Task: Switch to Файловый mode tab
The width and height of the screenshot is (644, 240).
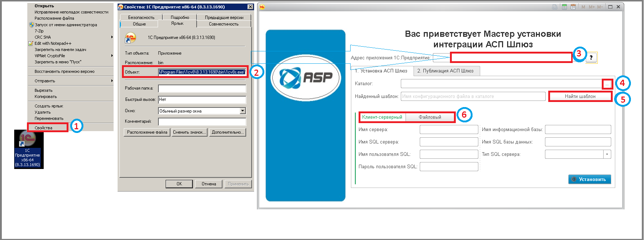Action: coord(430,117)
